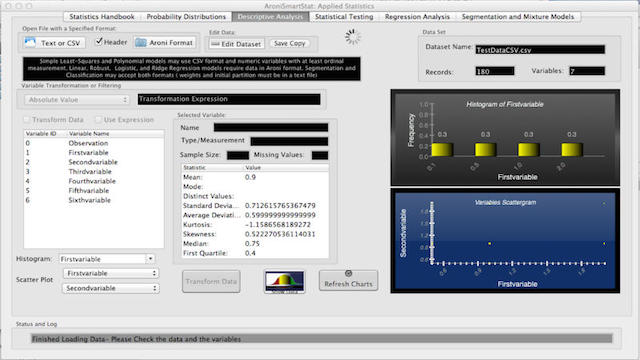Screen dimensions: 640x360
Task: Open the Scatter Plot Firstvariable dropdown
Action: (111, 273)
